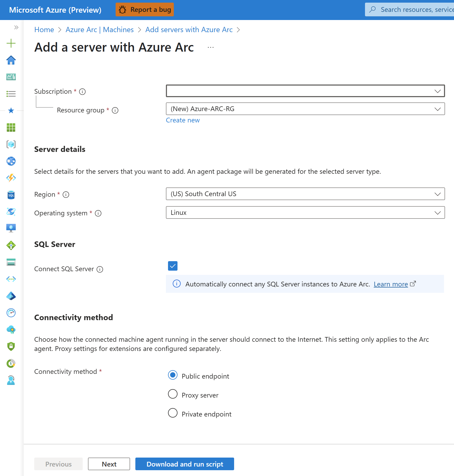
Task: Open the page ellipsis more options
Action: tap(211, 47)
